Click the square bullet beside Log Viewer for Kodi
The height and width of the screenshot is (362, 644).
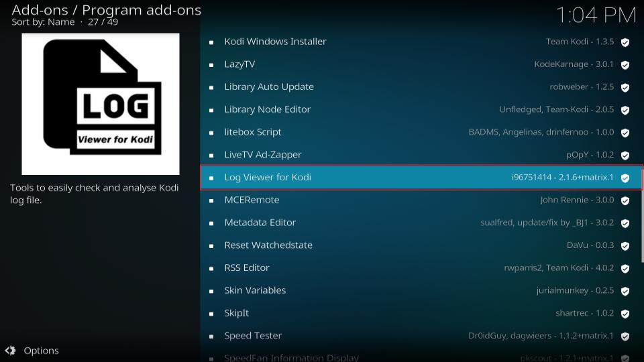click(211, 178)
